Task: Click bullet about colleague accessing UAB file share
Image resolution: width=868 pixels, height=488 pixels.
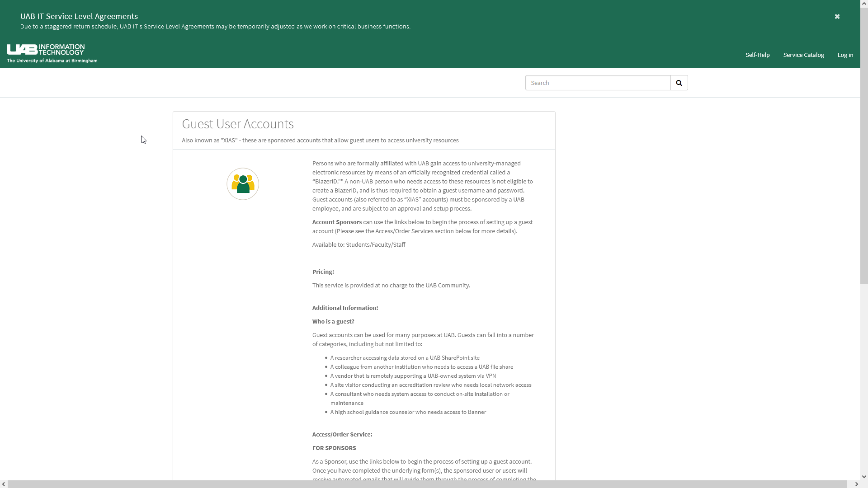Action: 421,366
